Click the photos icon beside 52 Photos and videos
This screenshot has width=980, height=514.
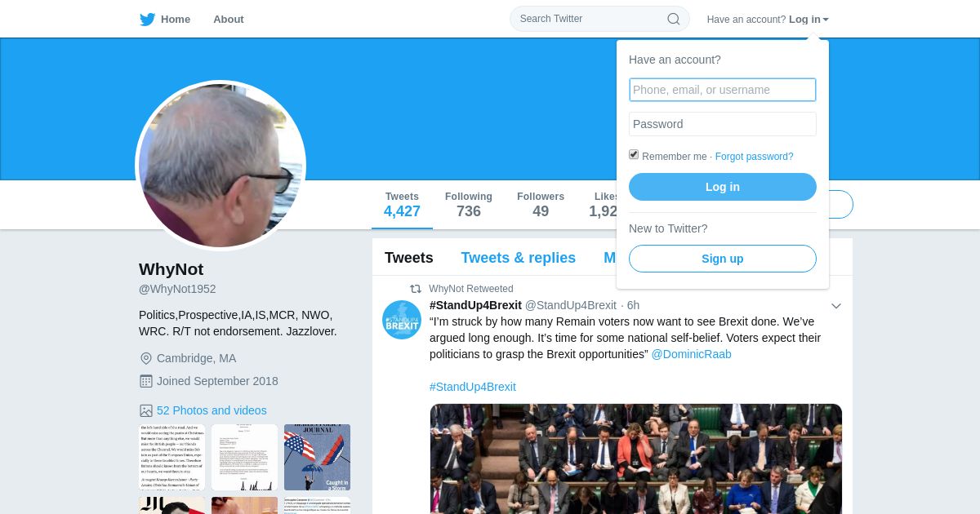(146, 410)
